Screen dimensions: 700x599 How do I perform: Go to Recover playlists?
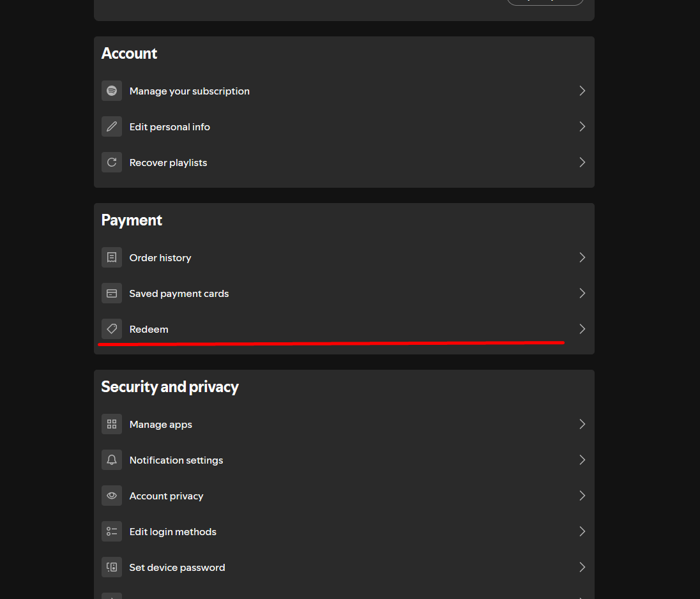tap(168, 163)
